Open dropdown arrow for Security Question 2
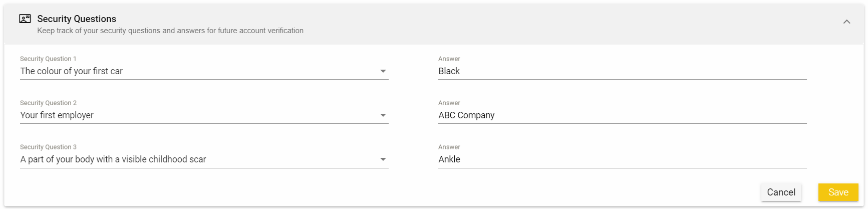 click(383, 115)
